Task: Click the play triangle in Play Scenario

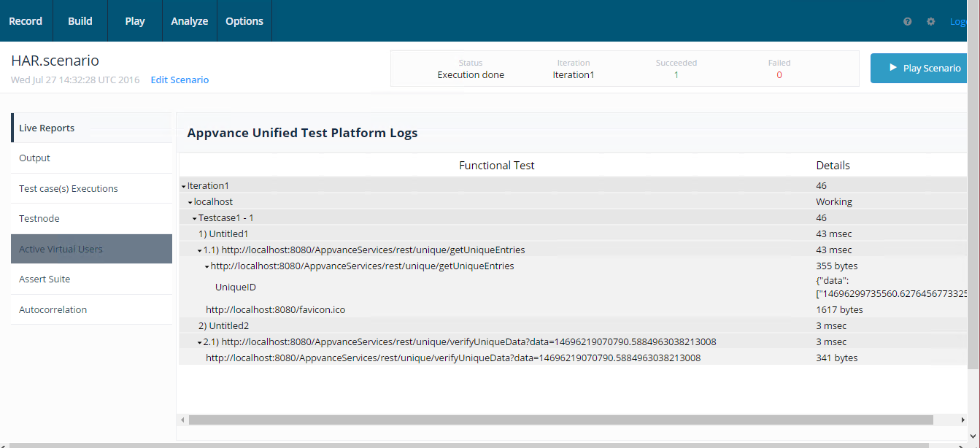Action: tap(892, 68)
